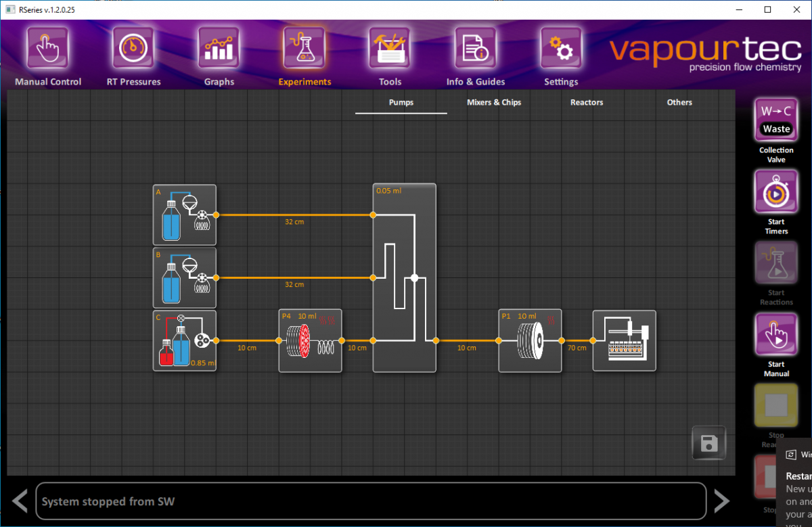Open the Settings gear

[561, 54]
